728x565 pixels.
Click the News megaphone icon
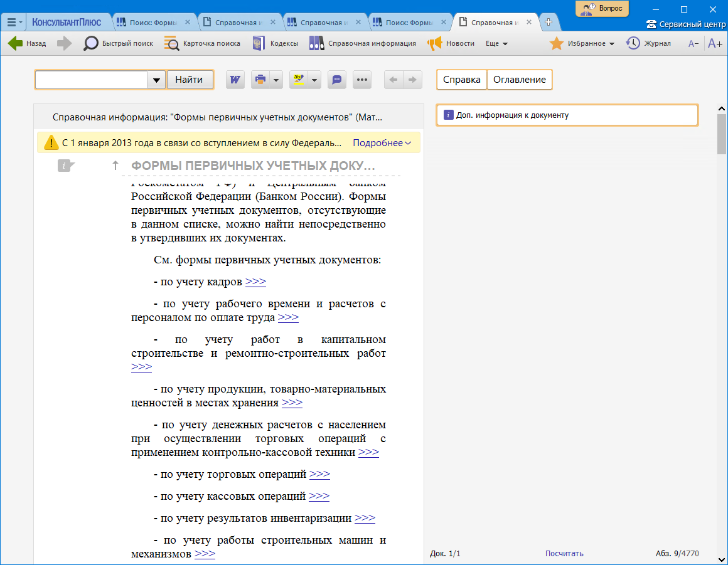[435, 43]
